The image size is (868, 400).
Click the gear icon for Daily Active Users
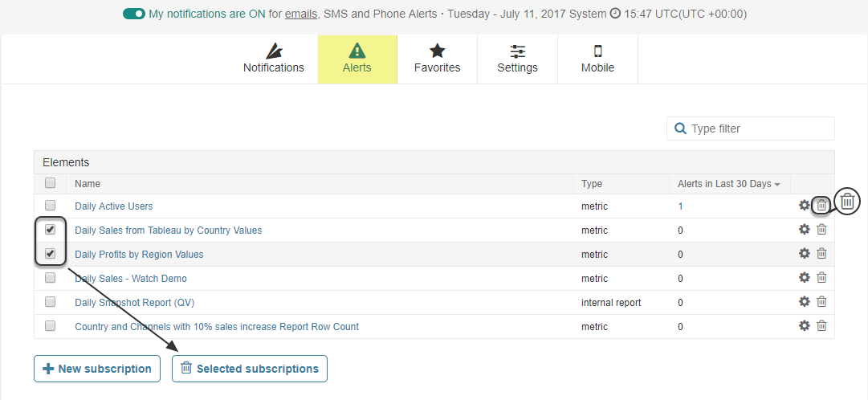click(x=804, y=206)
